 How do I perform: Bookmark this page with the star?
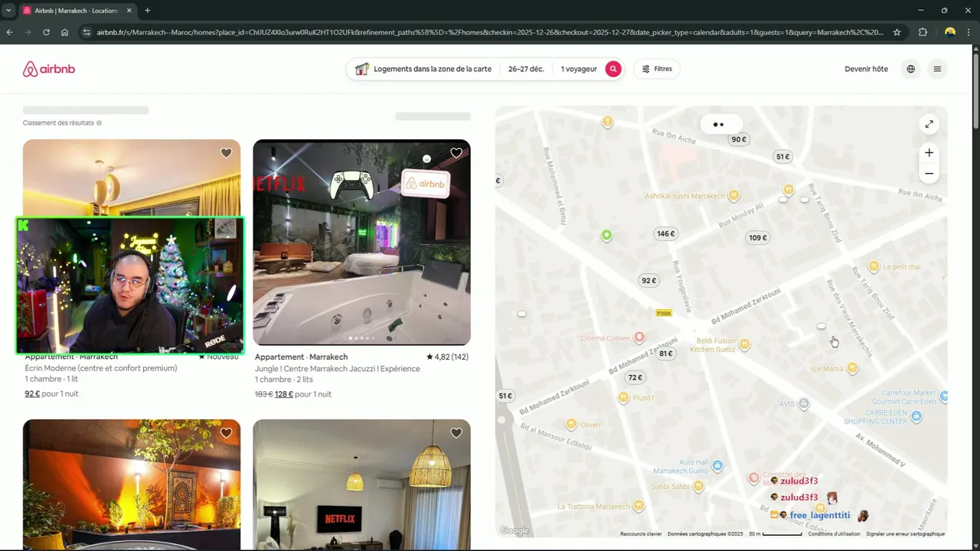(897, 32)
